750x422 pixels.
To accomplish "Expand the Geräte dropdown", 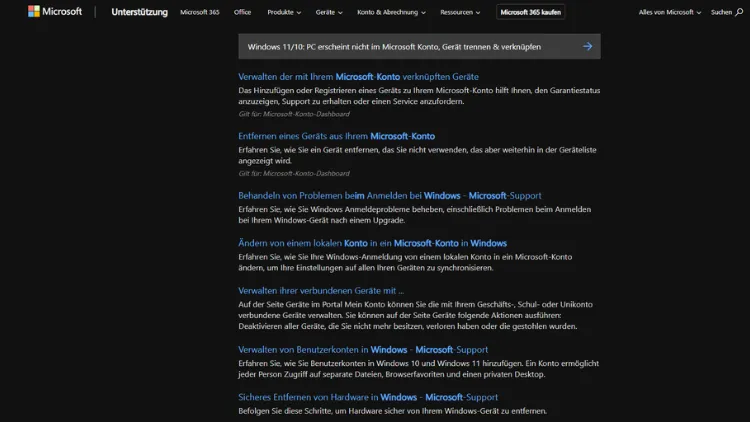I will tap(329, 12).
